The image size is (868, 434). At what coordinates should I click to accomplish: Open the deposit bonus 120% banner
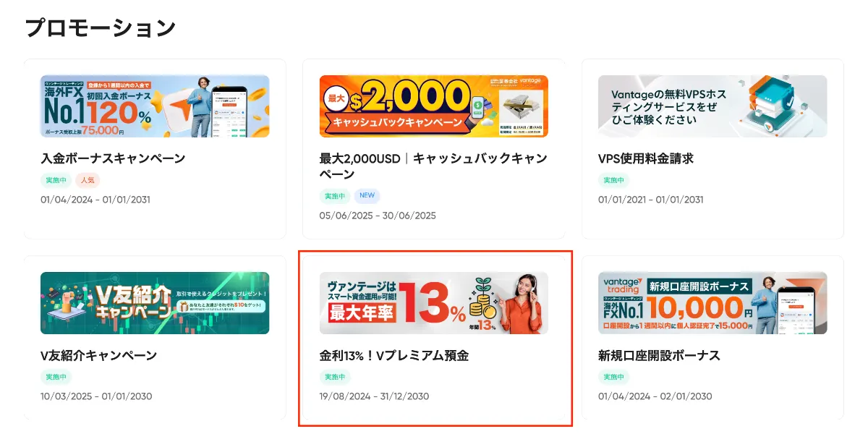[155, 106]
